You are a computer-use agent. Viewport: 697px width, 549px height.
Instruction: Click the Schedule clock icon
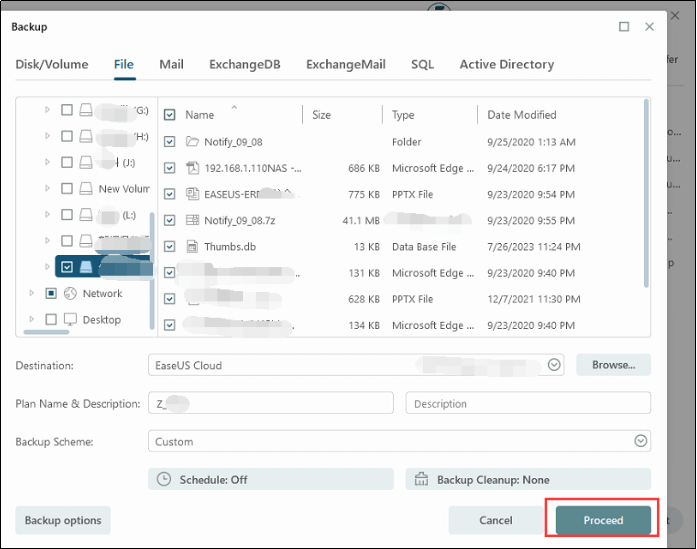tap(166, 480)
